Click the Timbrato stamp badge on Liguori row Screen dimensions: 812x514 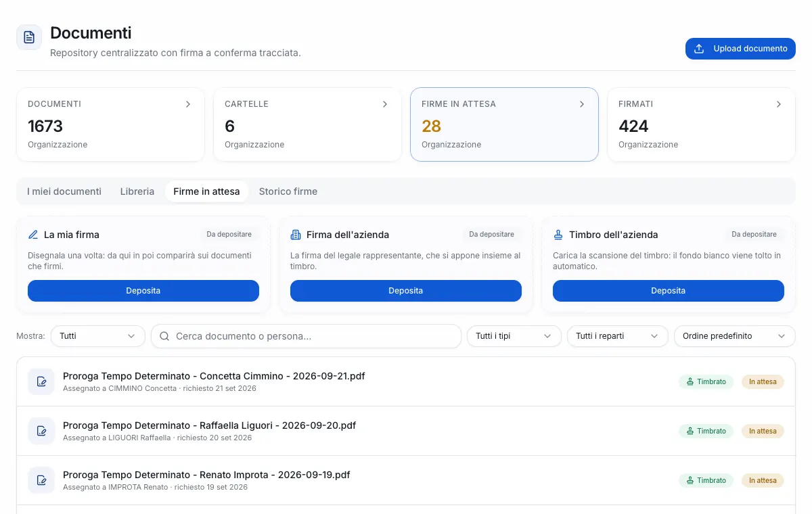706,431
